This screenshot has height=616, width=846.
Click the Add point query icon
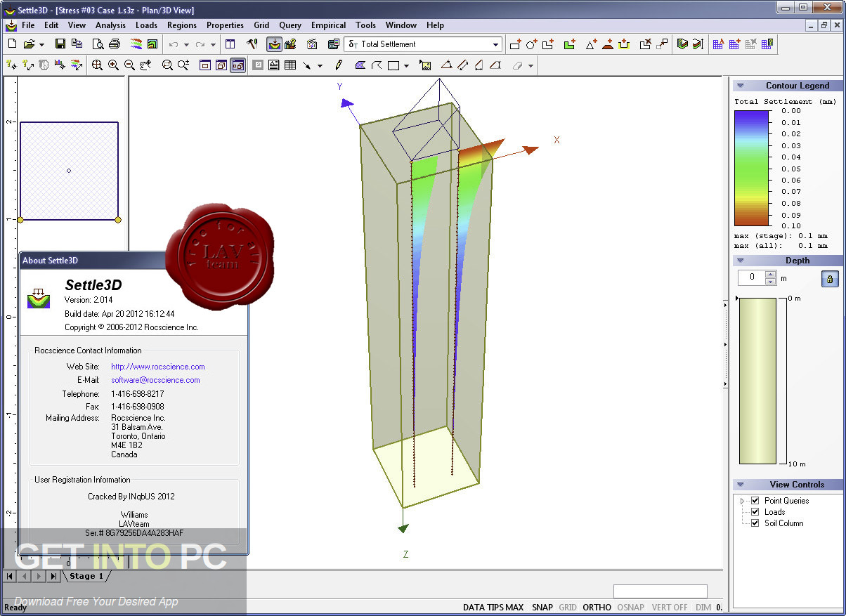[11, 65]
